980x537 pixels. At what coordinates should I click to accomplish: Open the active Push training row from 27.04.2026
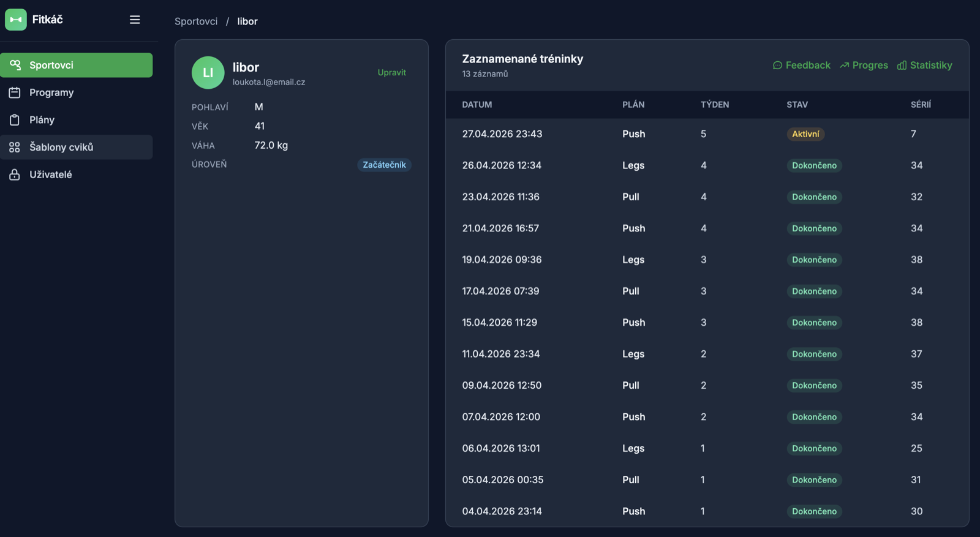pyautogui.click(x=707, y=134)
